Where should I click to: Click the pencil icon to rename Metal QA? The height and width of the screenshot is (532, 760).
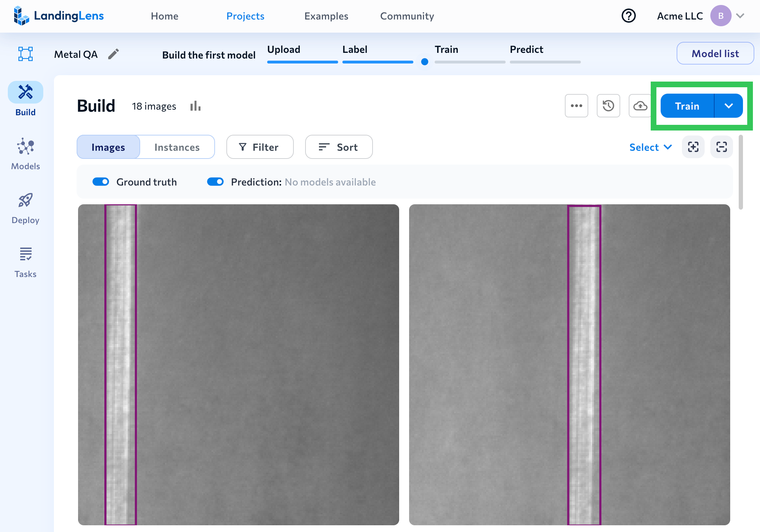pos(114,54)
